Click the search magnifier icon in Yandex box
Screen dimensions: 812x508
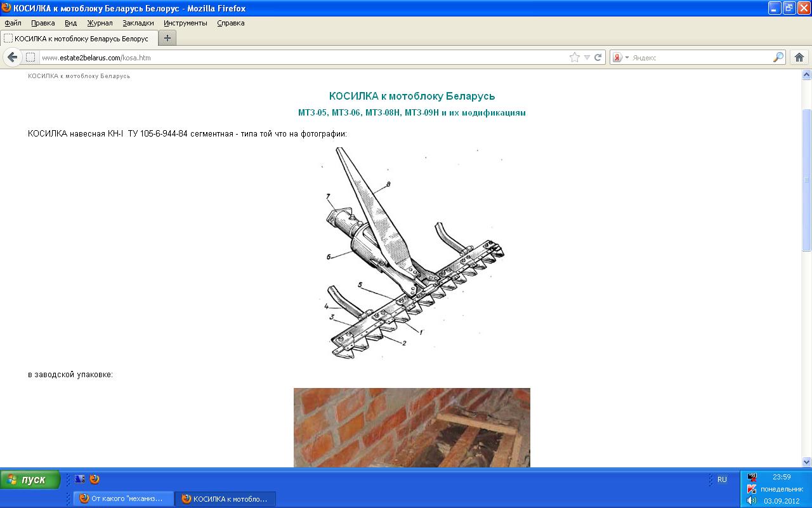tap(778, 57)
